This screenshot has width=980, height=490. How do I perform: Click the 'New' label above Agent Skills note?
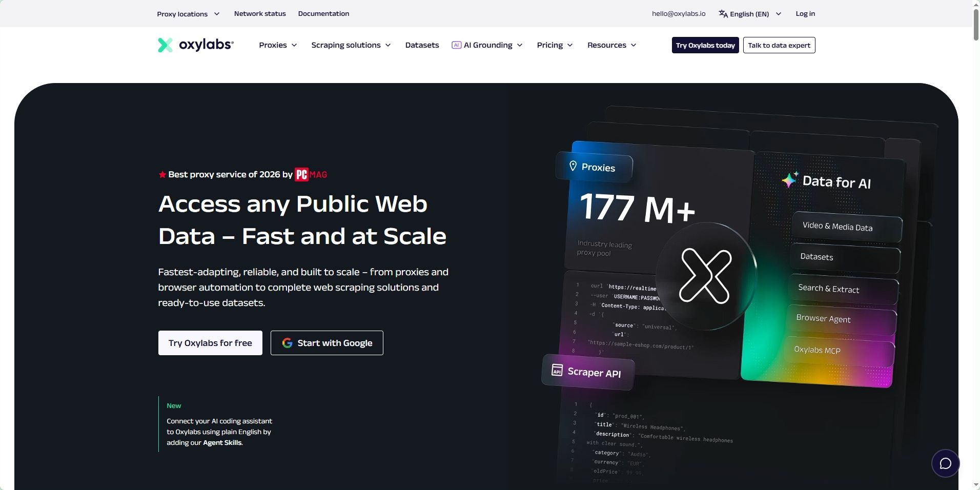[174, 405]
